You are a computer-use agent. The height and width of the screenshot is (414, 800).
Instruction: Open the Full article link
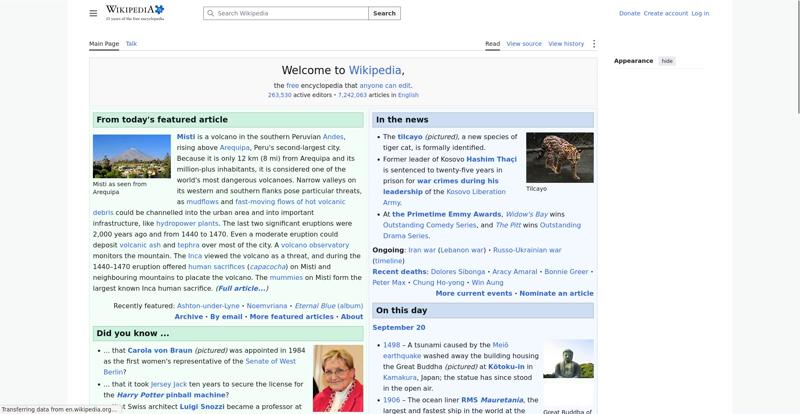242,288
